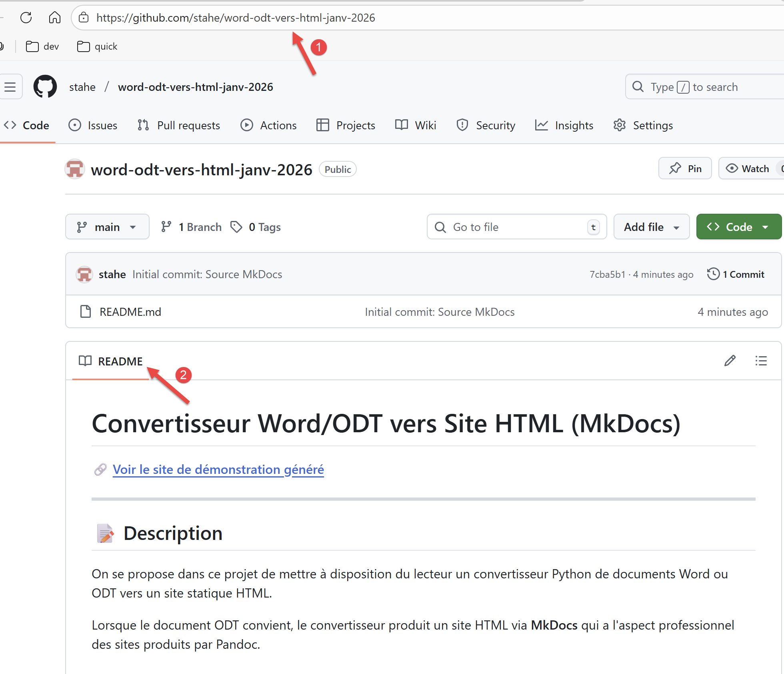Open the Add file dropdown
Viewport: 784px width, 674px height.
651,227
